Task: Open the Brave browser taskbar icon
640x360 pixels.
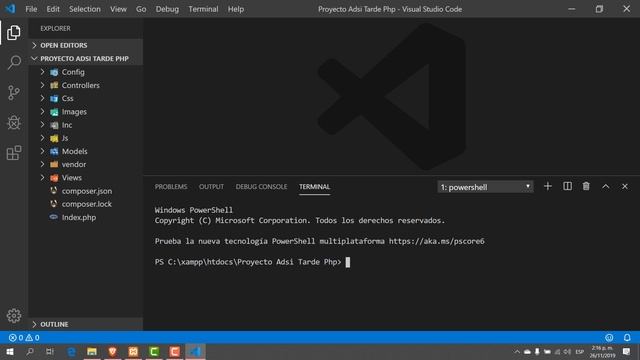Action: click(x=113, y=351)
